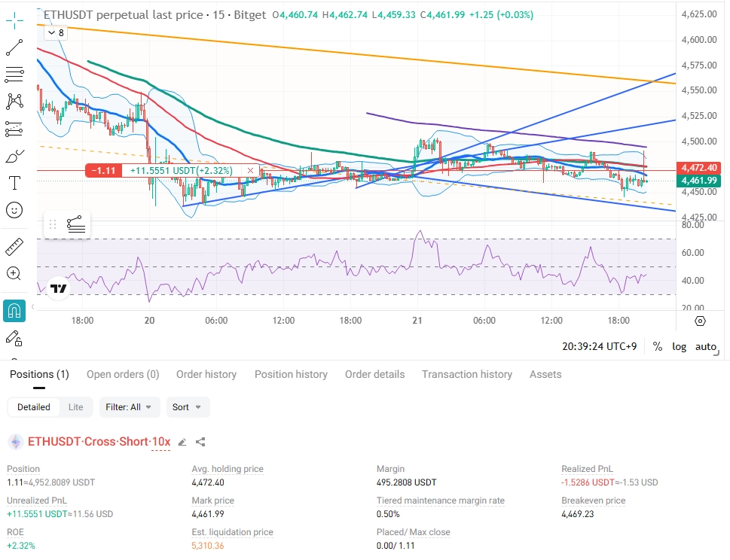The height and width of the screenshot is (560, 730).
Task: Open the Assets tab
Action: 545,374
